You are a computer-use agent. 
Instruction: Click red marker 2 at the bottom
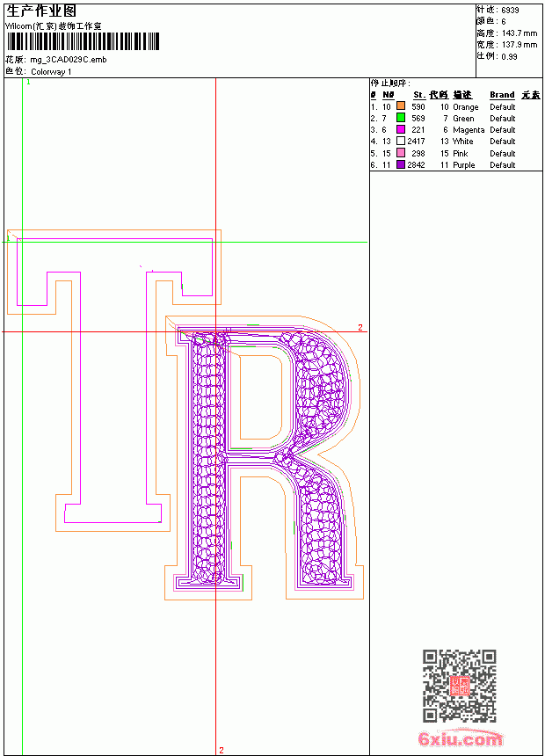point(222,750)
